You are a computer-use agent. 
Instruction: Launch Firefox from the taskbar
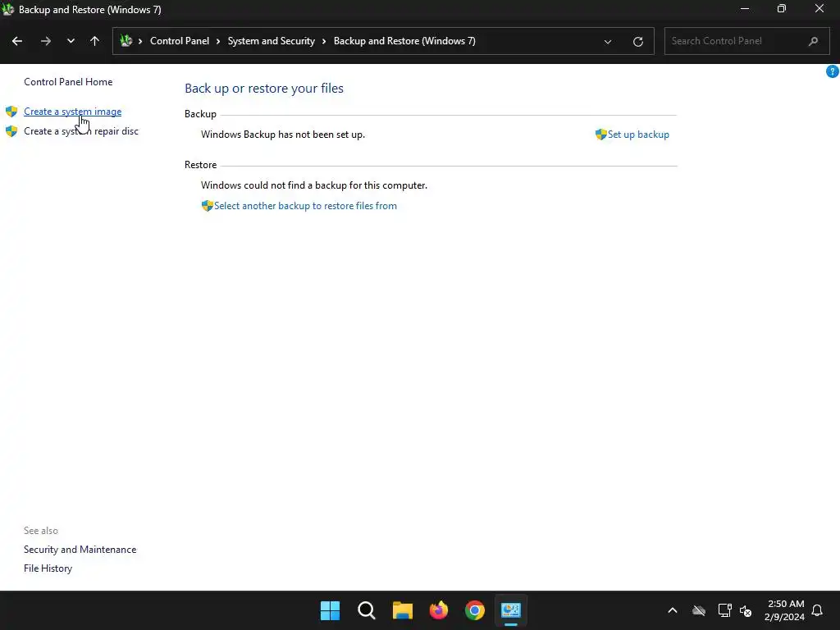[439, 610]
